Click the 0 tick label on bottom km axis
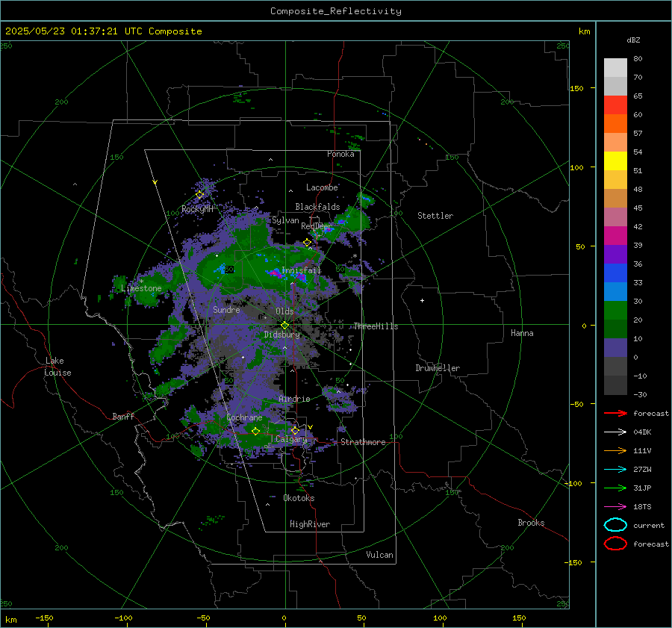The height and width of the screenshot is (628, 672). click(284, 618)
